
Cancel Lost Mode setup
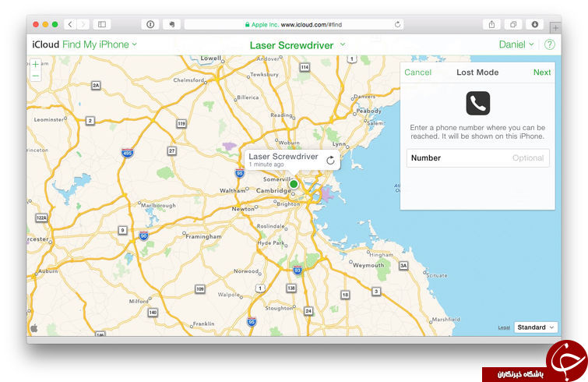(x=417, y=73)
